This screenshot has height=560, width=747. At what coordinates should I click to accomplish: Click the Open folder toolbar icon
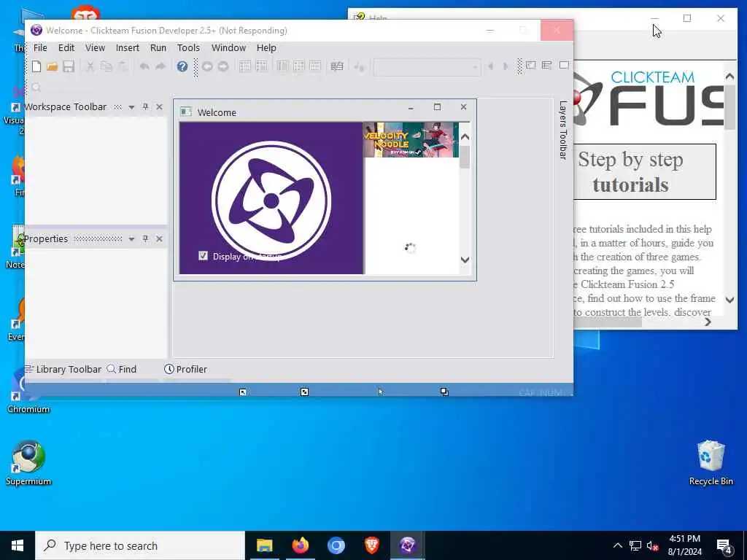tap(53, 66)
